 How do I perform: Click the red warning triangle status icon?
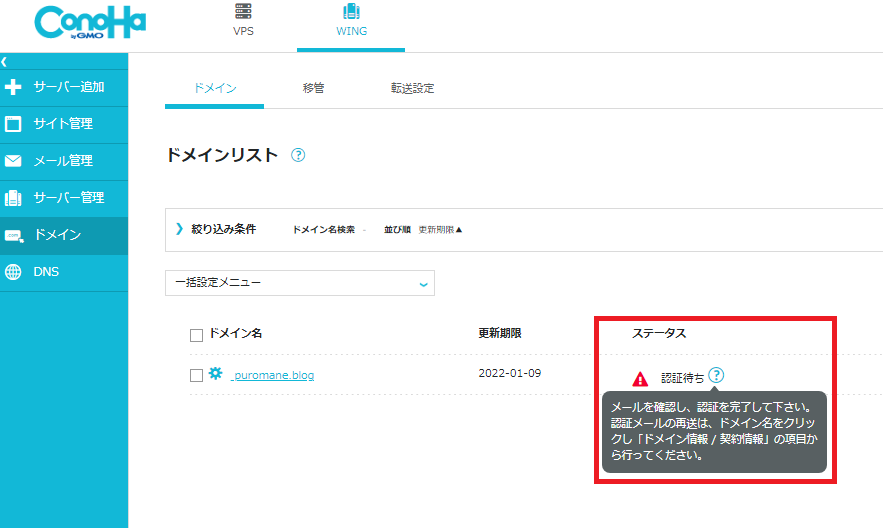pos(640,379)
